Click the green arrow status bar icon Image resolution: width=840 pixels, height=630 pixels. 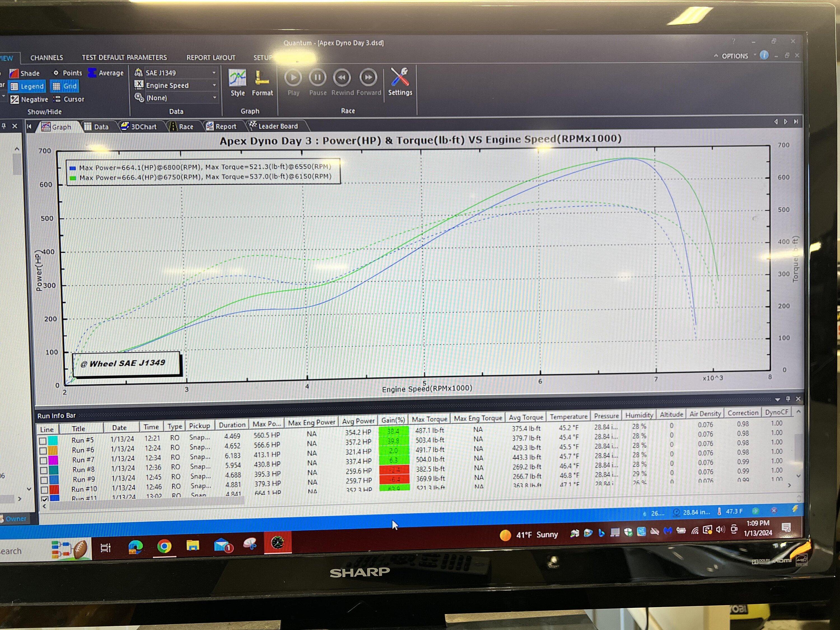point(755,511)
